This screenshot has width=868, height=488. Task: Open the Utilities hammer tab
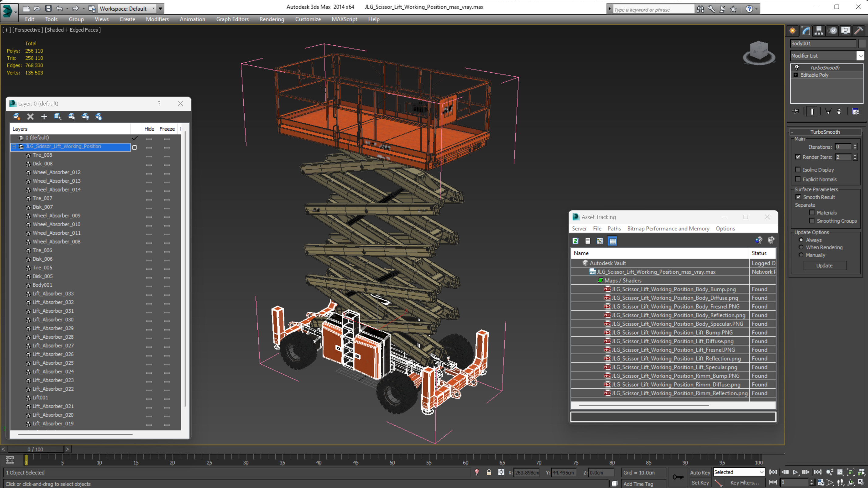[859, 31]
